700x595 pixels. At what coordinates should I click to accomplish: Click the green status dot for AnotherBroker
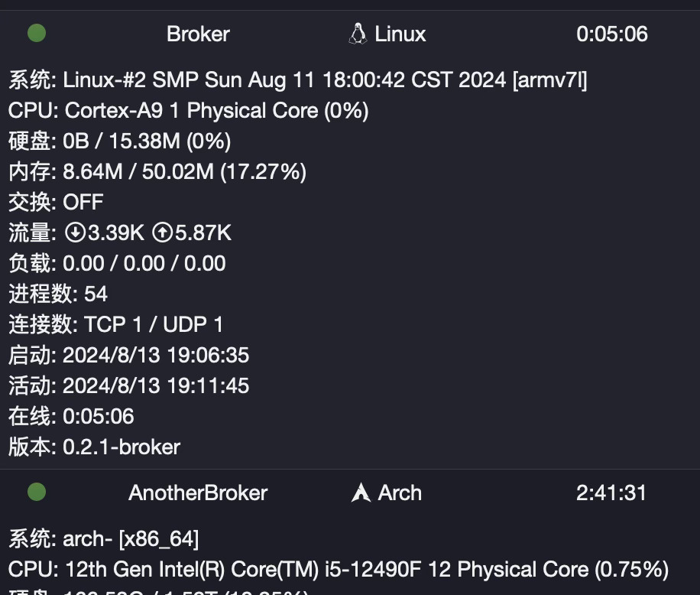coord(37,492)
